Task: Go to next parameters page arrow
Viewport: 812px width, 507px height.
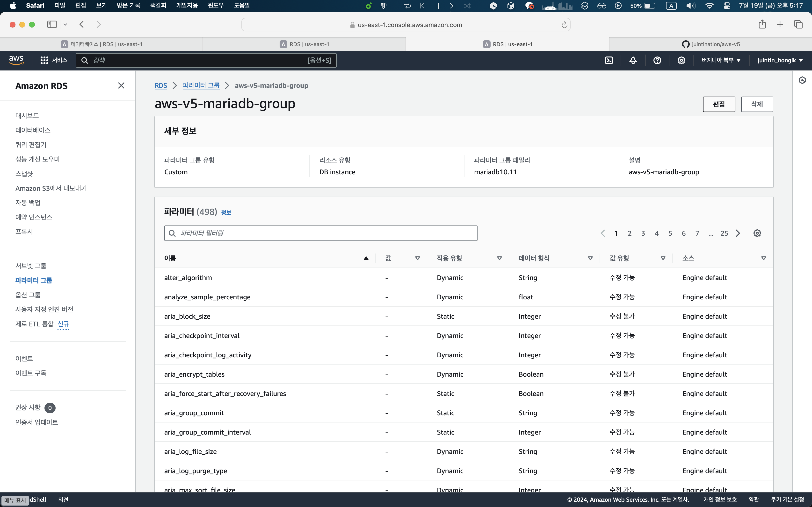Action: pos(738,233)
